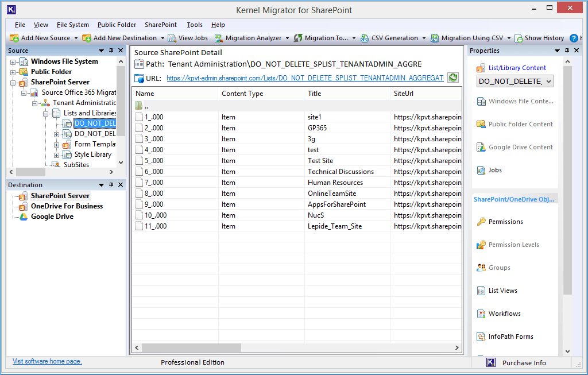Open Public Folder Content properties
588x375 pixels.
click(514, 124)
